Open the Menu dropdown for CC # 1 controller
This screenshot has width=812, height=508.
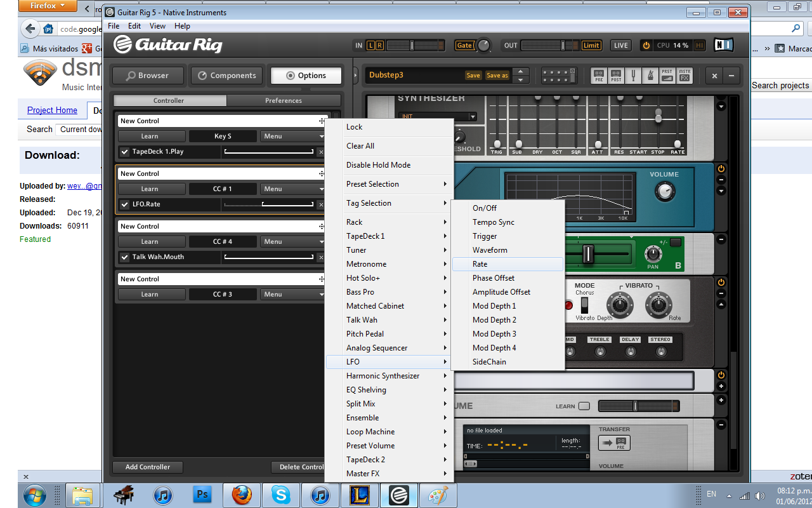tap(292, 189)
